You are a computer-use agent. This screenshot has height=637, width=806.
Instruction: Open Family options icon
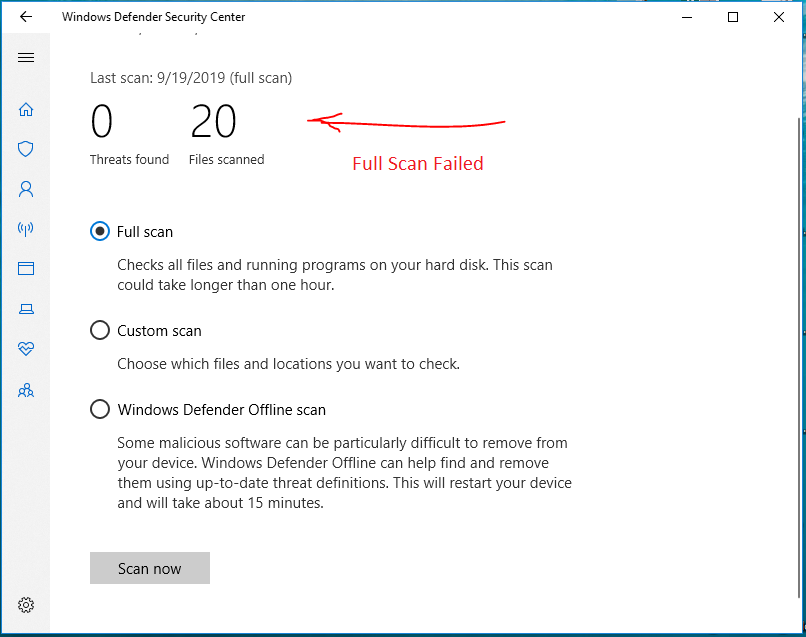(26, 390)
